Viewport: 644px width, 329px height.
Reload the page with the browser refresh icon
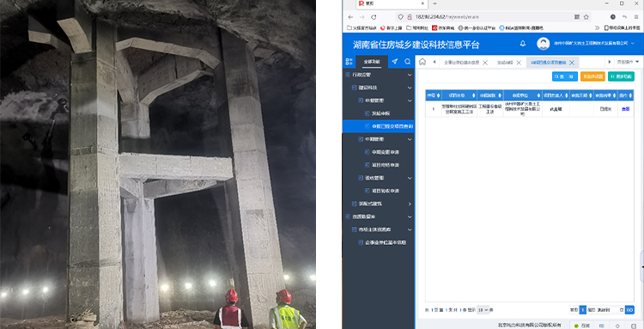[x=374, y=17]
